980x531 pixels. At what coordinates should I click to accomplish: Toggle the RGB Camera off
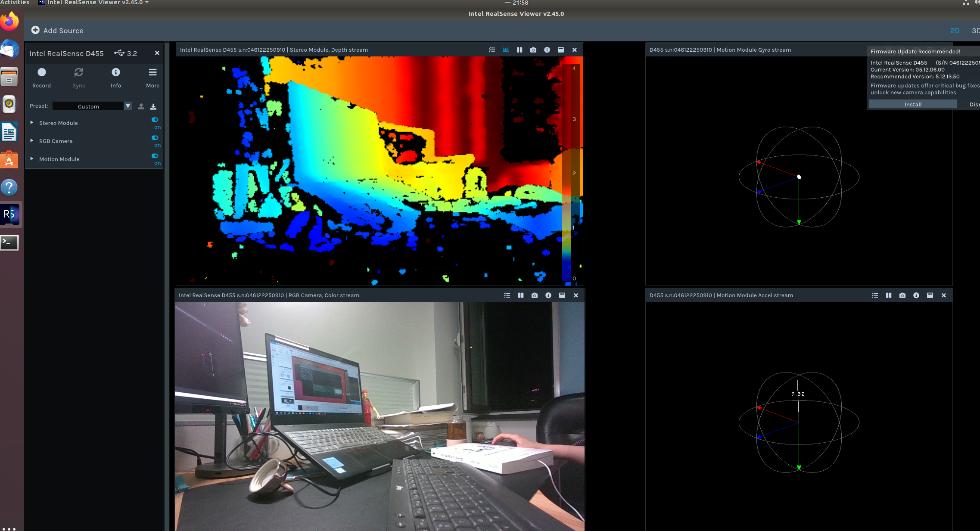click(x=156, y=138)
